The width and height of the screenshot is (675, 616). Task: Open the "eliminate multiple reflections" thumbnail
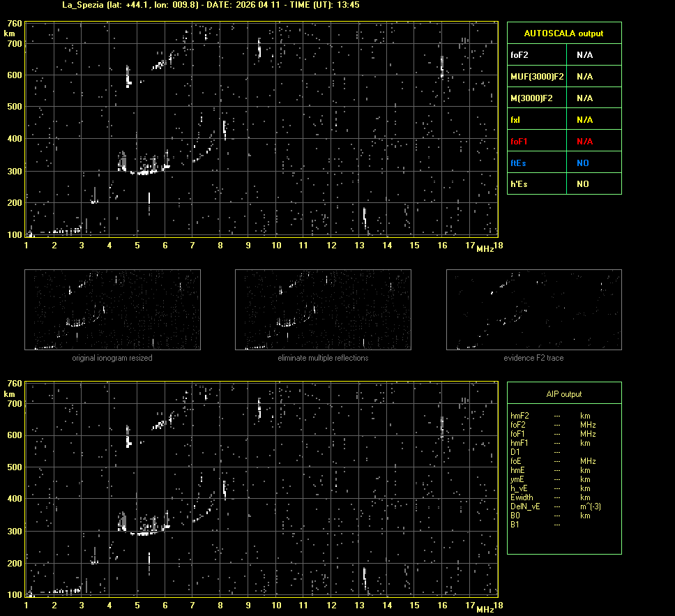click(323, 309)
